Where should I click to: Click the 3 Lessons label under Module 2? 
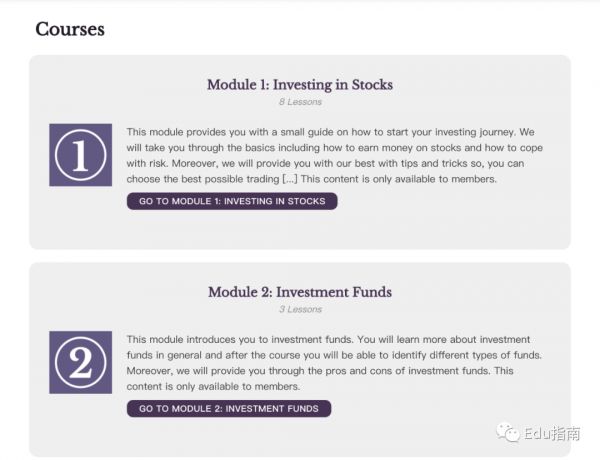click(299, 309)
